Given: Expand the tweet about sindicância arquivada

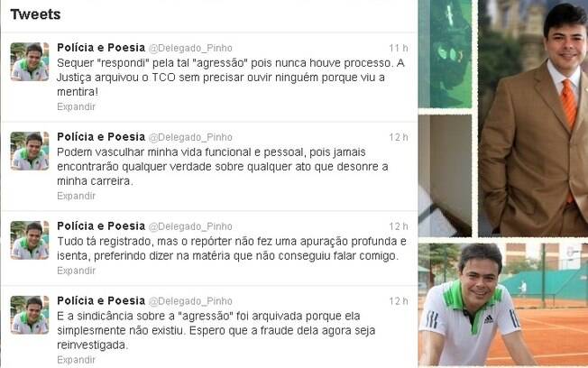Looking at the screenshot, I should pos(76,360).
